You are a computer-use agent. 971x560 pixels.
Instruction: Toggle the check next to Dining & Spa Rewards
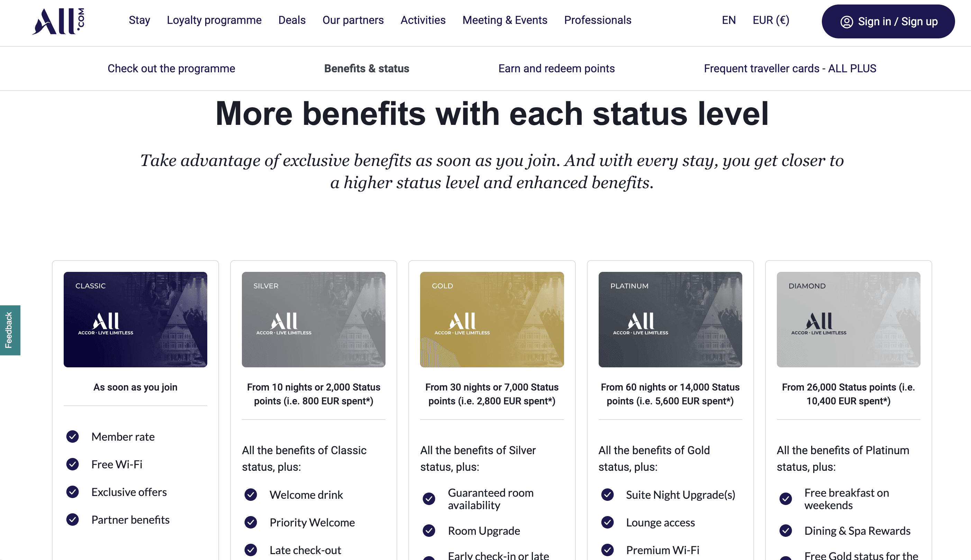pos(786,531)
